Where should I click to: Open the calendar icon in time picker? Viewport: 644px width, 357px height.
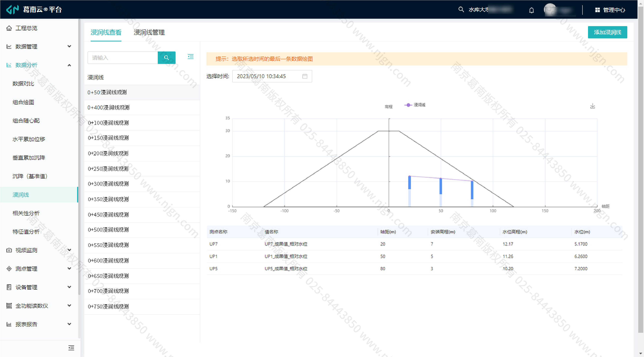point(305,76)
